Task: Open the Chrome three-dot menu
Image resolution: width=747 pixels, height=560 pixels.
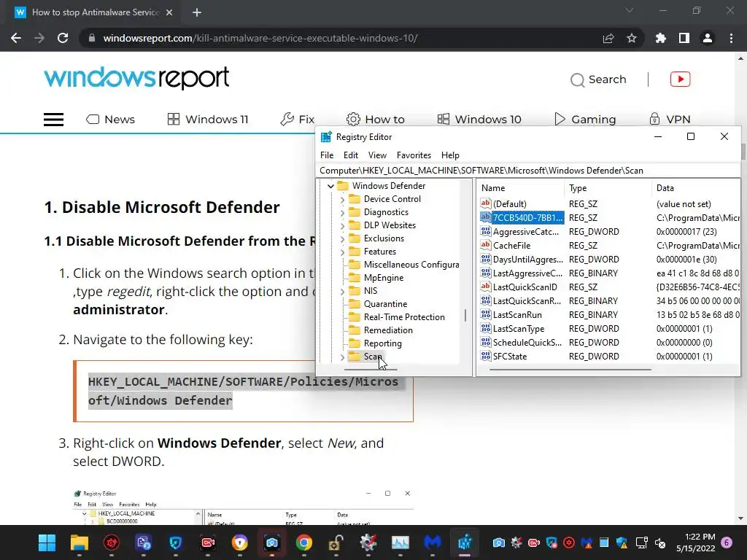Action: point(731,38)
